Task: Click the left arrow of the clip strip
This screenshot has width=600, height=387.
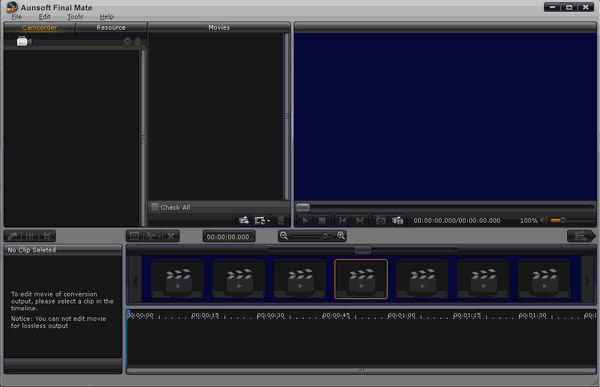Action: click(135, 281)
